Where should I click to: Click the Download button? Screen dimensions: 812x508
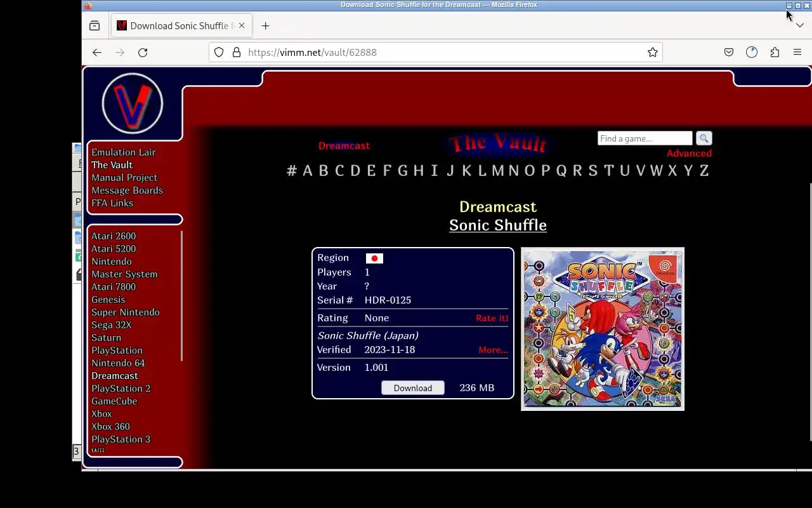point(413,388)
